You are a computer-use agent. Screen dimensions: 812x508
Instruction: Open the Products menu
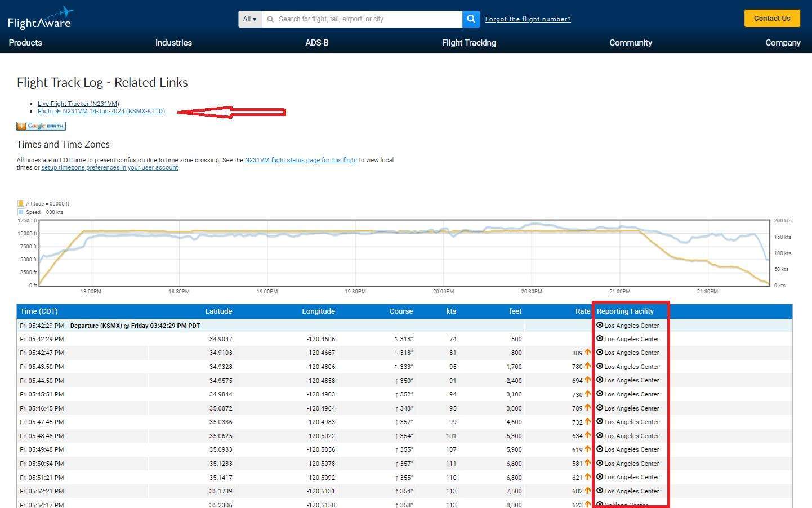[25, 43]
